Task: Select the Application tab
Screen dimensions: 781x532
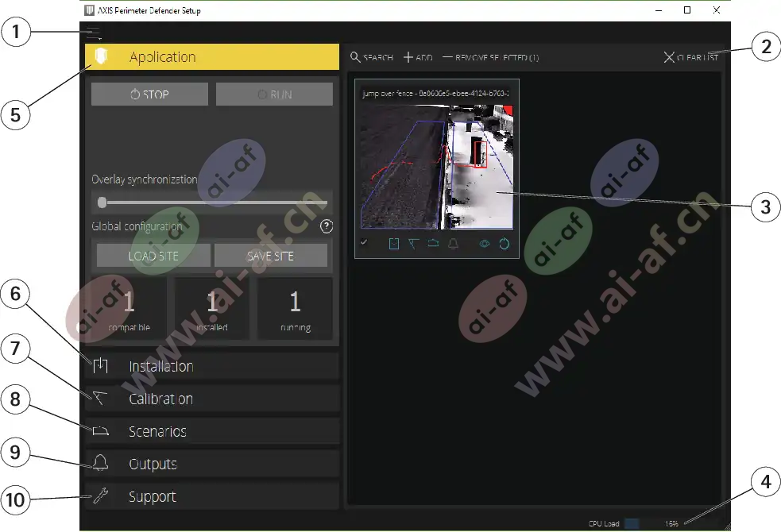Action: (212, 56)
